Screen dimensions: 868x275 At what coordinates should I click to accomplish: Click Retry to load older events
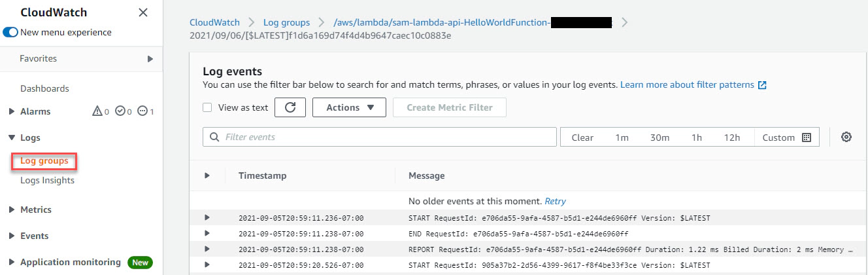coord(556,201)
